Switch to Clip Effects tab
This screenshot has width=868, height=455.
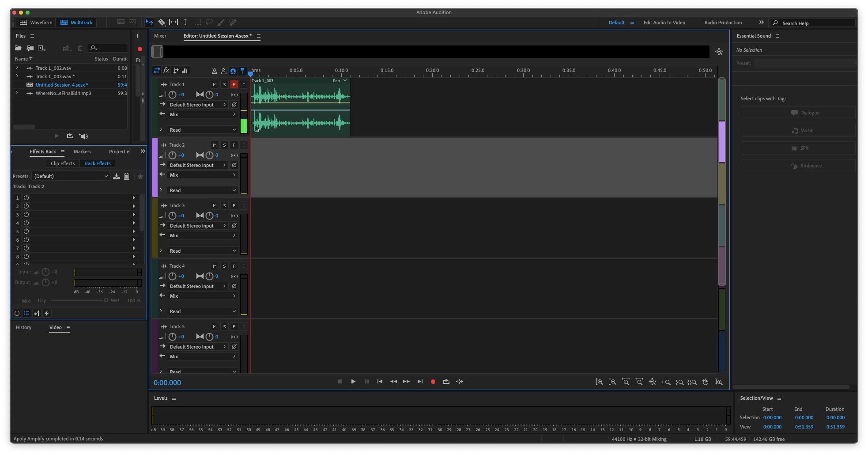[x=63, y=163]
